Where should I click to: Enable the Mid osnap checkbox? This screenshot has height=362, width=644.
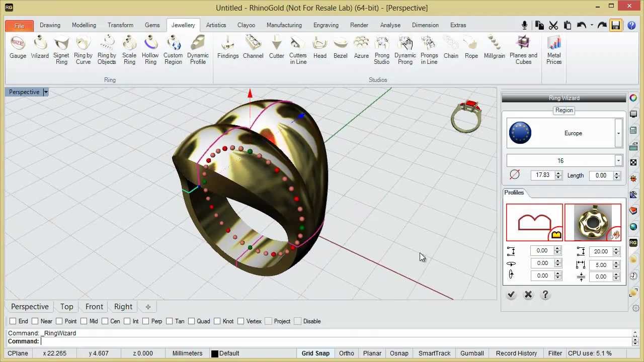[84, 321]
